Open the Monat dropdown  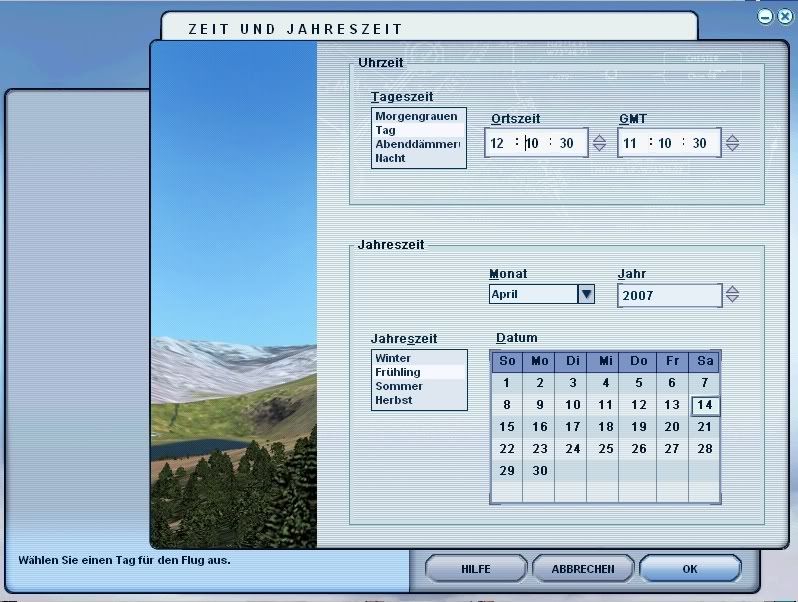(x=586, y=294)
